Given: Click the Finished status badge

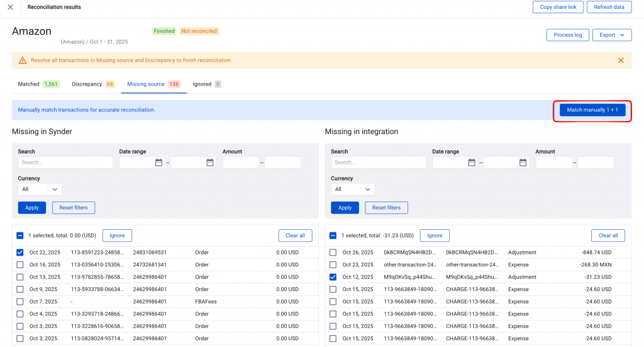Looking at the screenshot, I should pos(164,31).
